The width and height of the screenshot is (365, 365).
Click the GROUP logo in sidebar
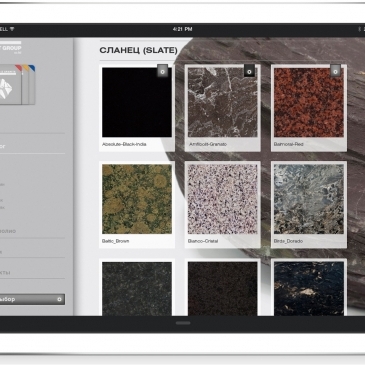point(10,48)
